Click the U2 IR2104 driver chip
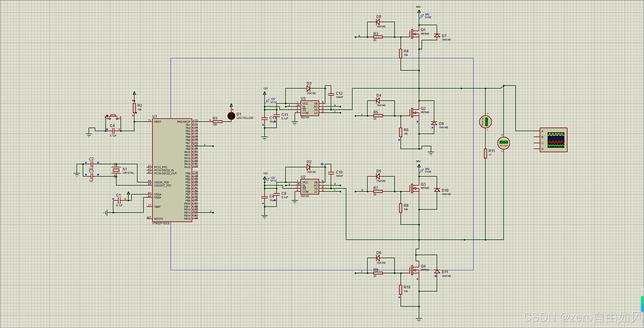The image size is (644, 328). (310, 187)
